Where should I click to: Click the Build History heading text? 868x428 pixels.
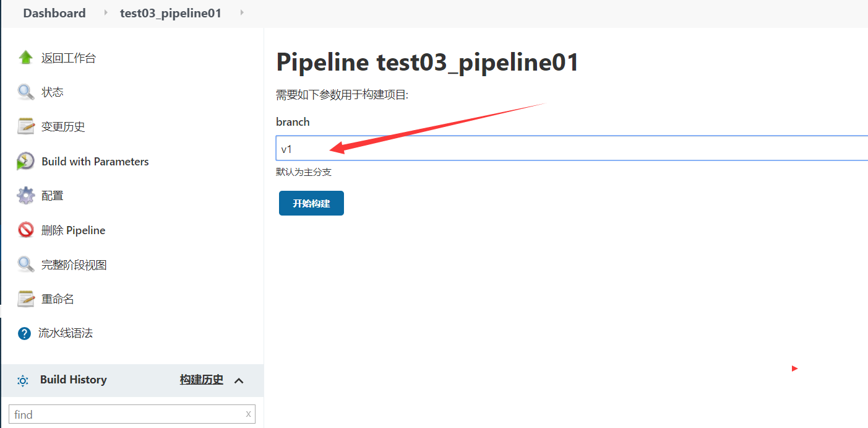tap(74, 380)
